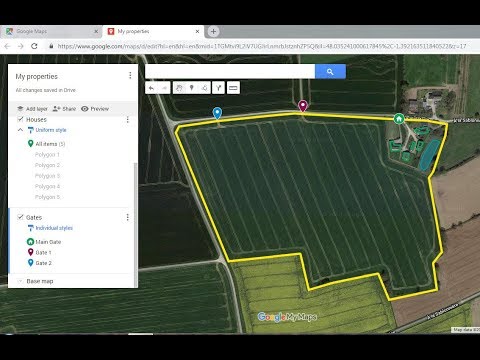
Task: Select Gate 1 in Gates layer
Action: pos(43,253)
